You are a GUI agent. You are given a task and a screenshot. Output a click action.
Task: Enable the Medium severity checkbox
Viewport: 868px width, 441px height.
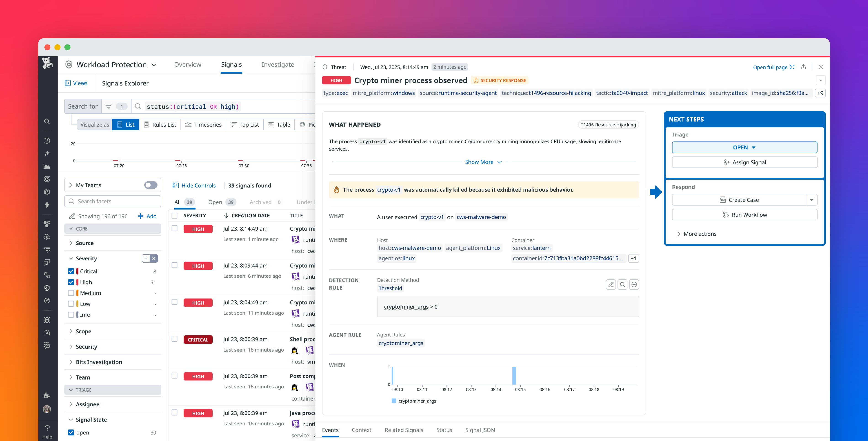click(x=71, y=293)
